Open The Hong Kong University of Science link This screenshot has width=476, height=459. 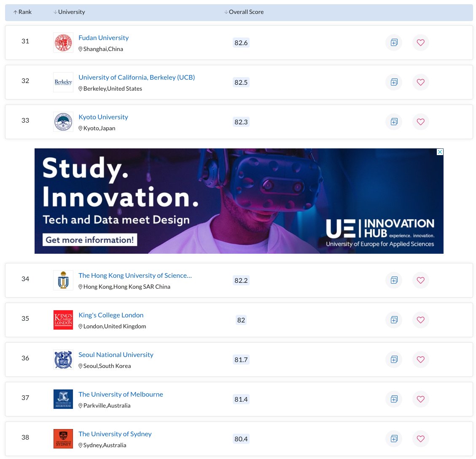click(135, 275)
